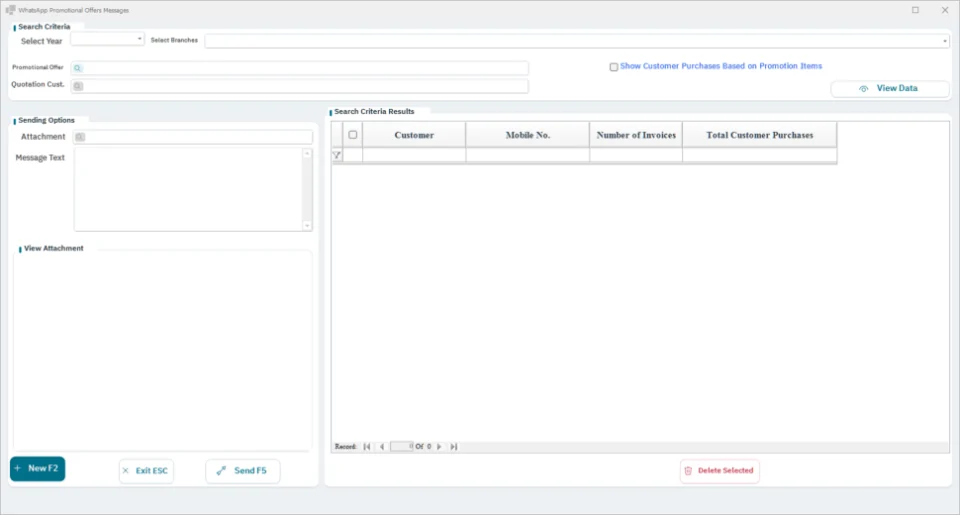This screenshot has width=960, height=515.
Task: Click the Send F5 button
Action: point(242,471)
